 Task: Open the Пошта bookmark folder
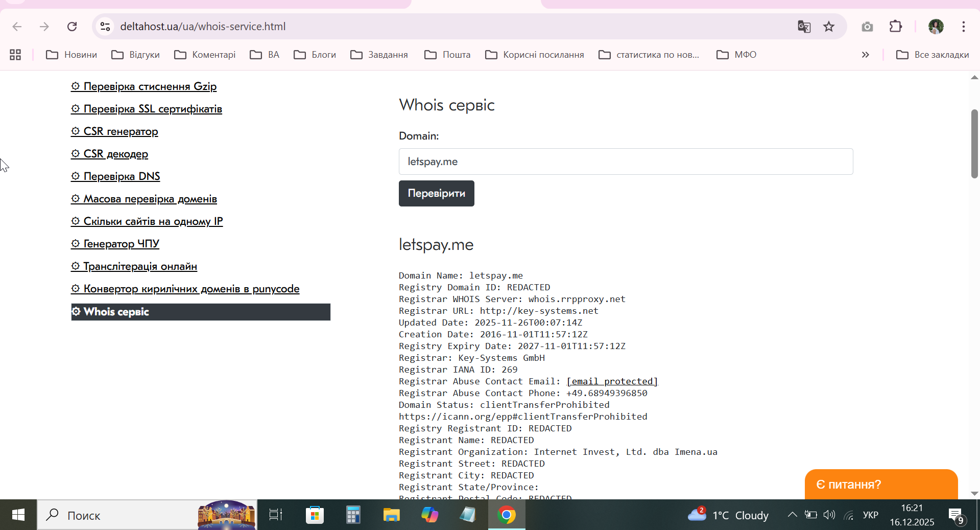tap(447, 55)
